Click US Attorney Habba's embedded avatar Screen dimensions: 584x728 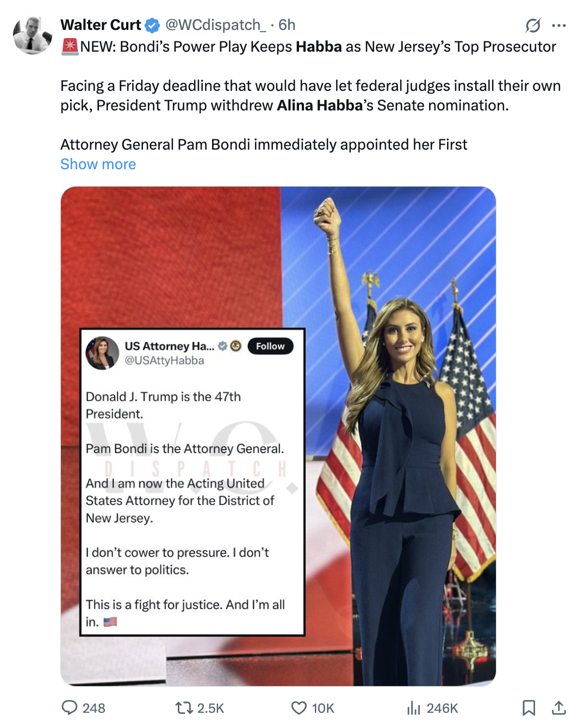coord(102,353)
